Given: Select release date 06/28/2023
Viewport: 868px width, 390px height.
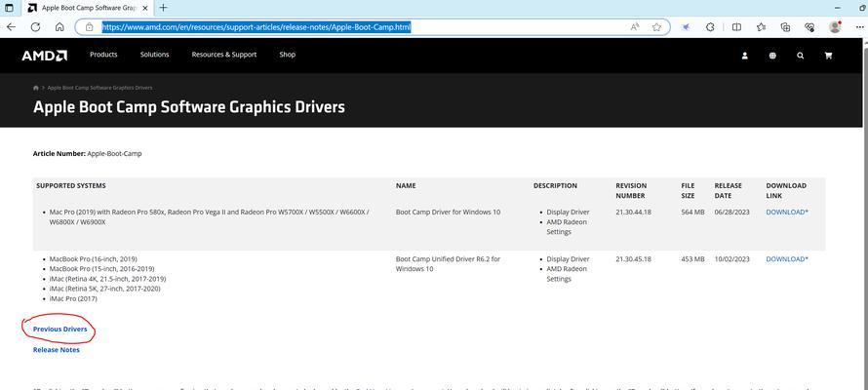Looking at the screenshot, I should [731, 213].
